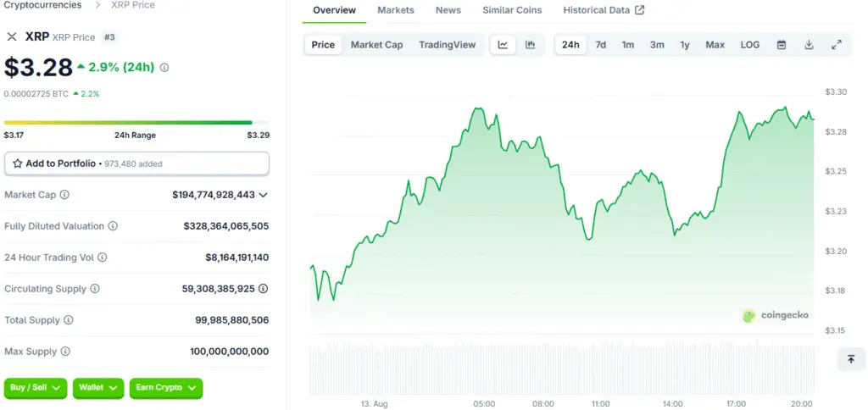Open the Overview tab
The image size is (868, 410).
334,10
